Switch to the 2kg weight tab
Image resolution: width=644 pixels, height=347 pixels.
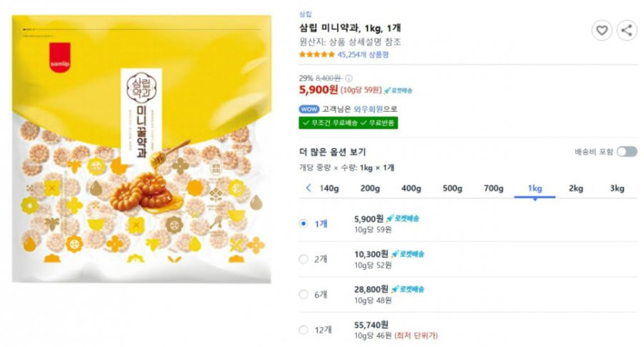(x=576, y=188)
